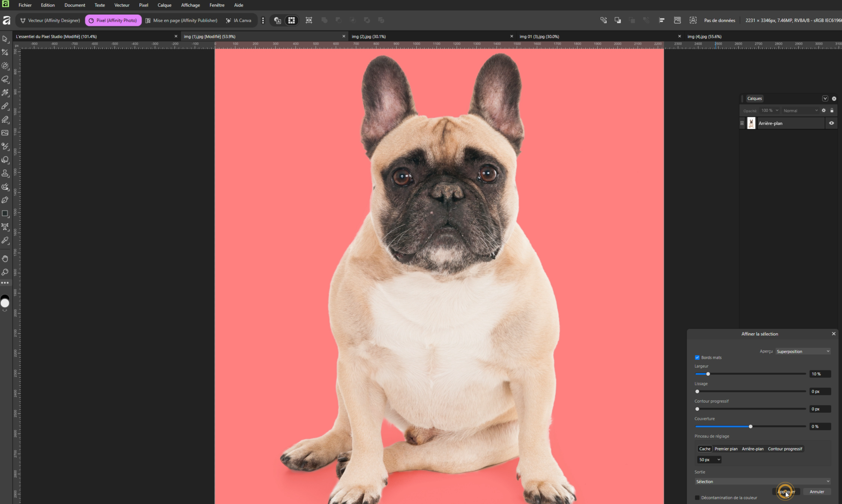This screenshot has width=842, height=504.
Task: Select the Zoom magnifier tool
Action: pos(5,272)
